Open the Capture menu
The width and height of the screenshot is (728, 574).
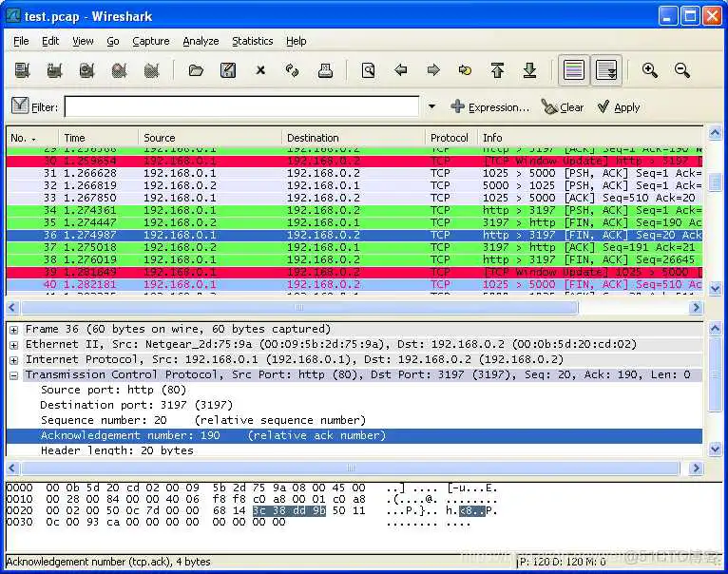pos(151,41)
